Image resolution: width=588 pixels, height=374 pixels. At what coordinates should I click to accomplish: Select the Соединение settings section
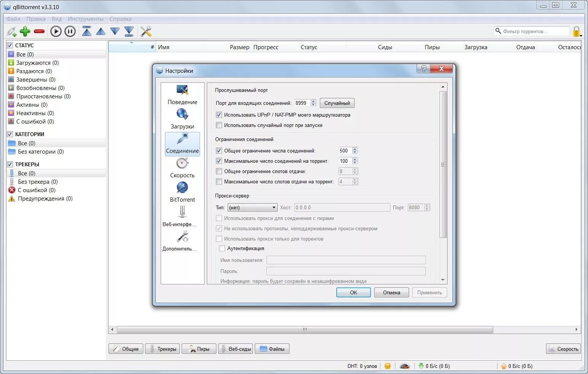click(x=182, y=144)
